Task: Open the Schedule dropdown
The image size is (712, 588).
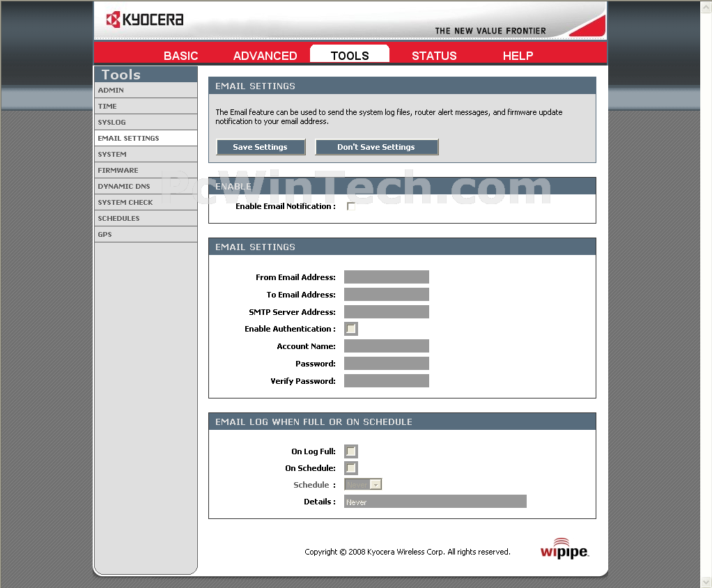Action: (x=363, y=484)
